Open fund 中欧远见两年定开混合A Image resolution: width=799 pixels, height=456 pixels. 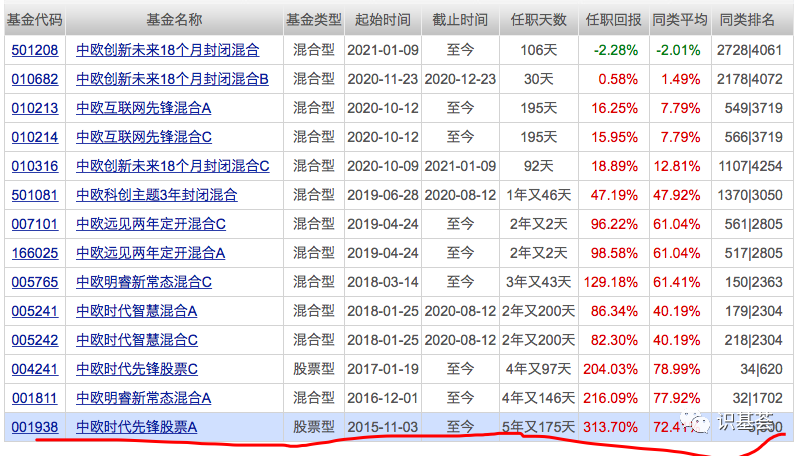pos(150,253)
